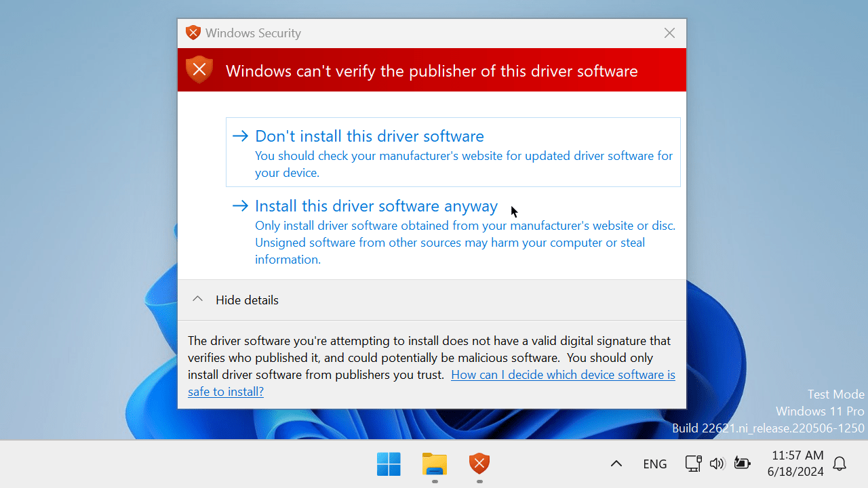Click the battery status icon

click(742, 464)
